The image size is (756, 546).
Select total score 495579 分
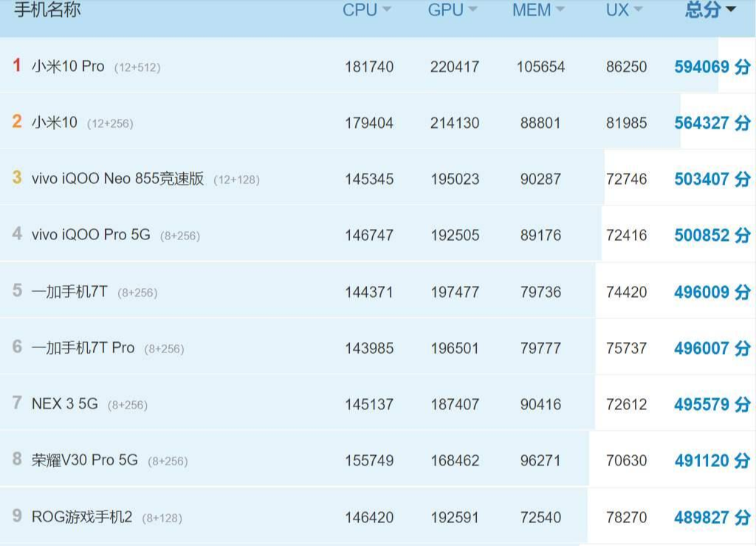tap(712, 404)
